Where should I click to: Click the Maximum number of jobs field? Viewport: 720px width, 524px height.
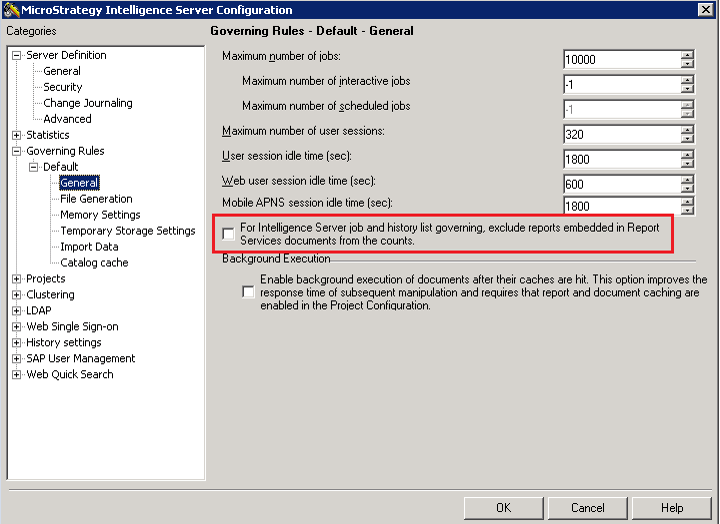pos(622,60)
